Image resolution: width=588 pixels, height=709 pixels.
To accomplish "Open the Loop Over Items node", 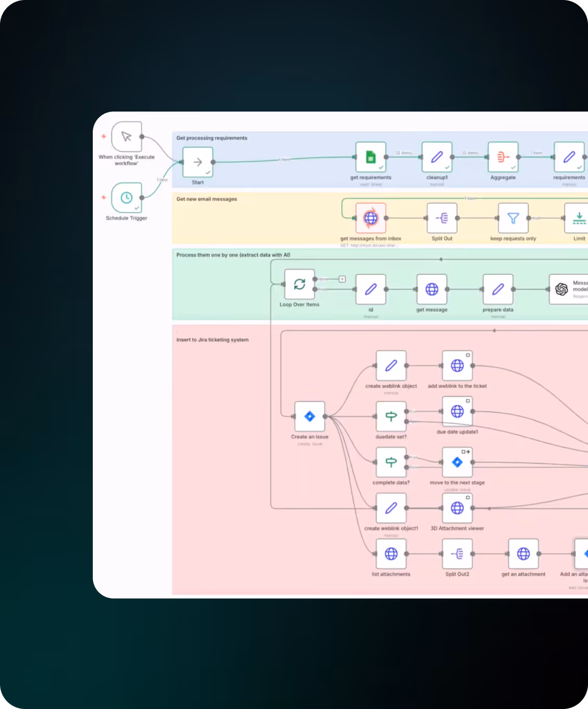I will click(x=300, y=284).
